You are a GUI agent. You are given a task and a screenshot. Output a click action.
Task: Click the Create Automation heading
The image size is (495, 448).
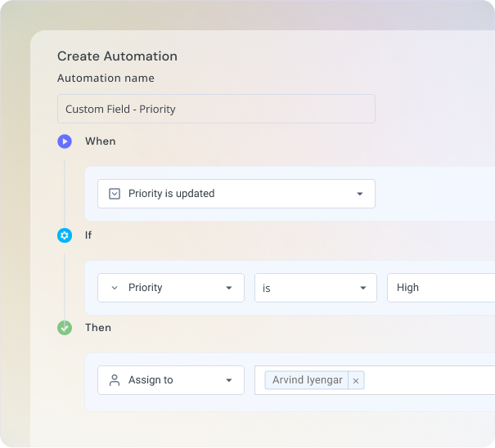click(x=117, y=56)
